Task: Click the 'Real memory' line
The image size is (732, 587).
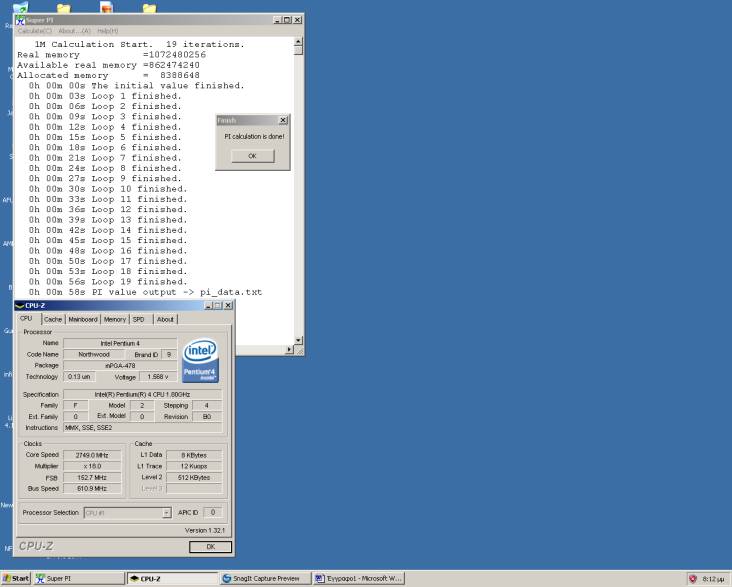Action: (x=111, y=55)
